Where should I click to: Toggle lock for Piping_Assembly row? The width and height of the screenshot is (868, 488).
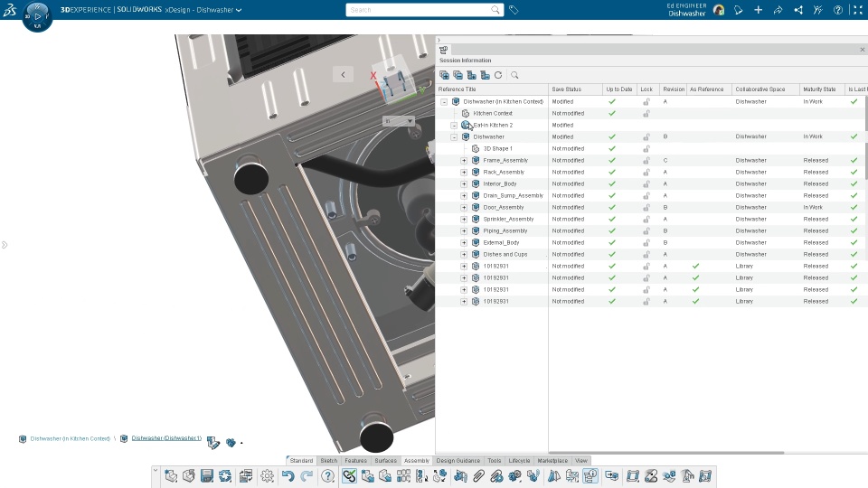(x=646, y=230)
